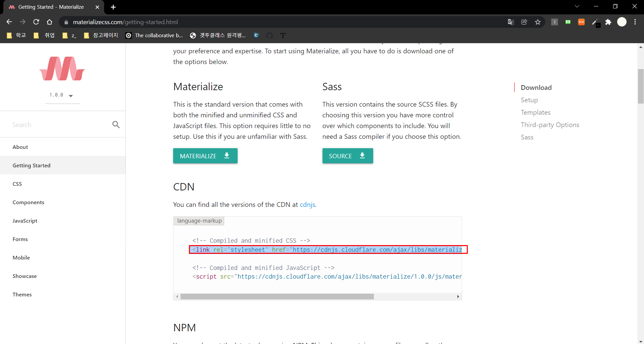Open Showcase in the sidebar
Image resolution: width=644 pixels, height=344 pixels.
[63, 276]
